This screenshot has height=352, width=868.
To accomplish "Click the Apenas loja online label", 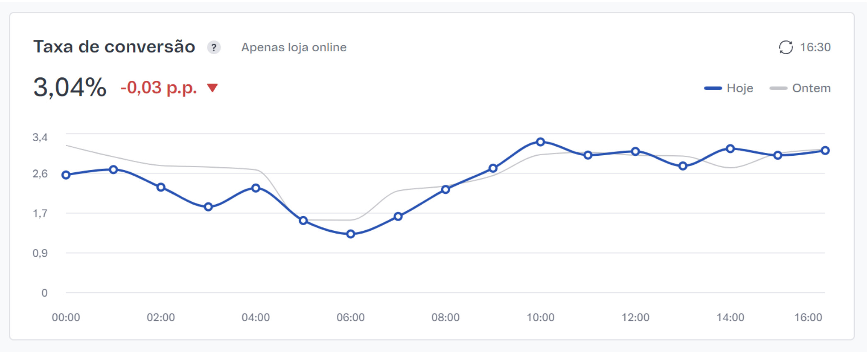I will 294,48.
